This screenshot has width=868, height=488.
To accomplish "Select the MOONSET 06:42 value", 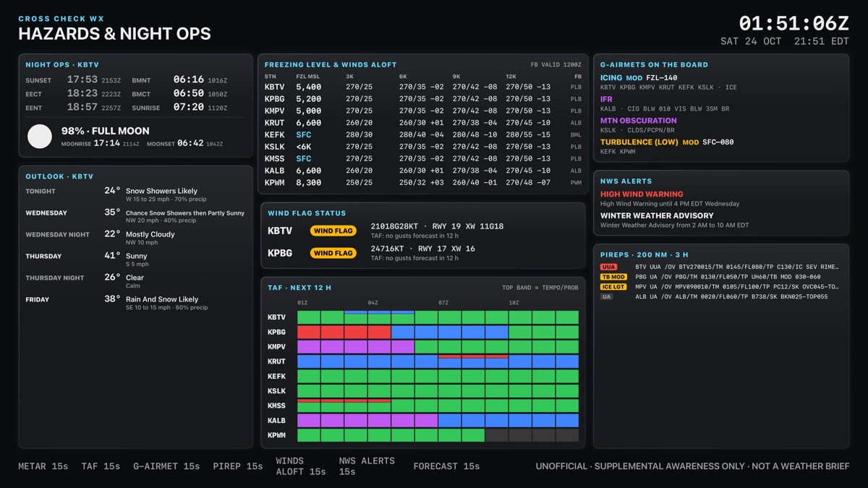I will (190, 143).
